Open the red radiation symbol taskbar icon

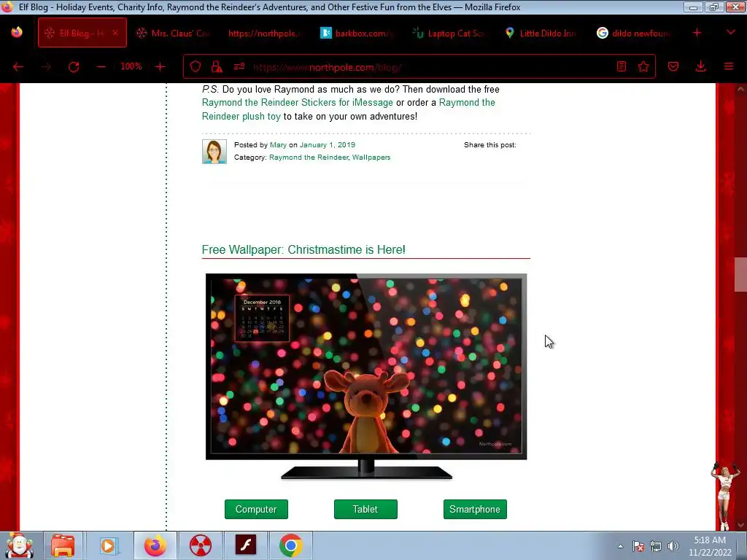(200, 545)
